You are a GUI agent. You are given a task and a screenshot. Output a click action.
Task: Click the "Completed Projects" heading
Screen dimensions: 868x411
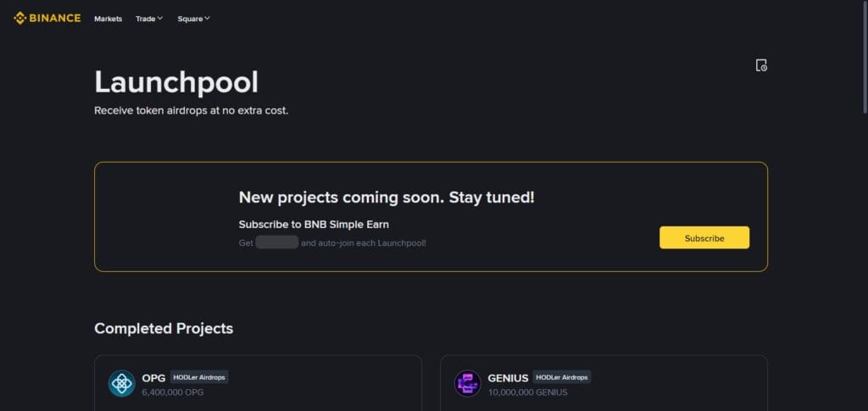pyautogui.click(x=164, y=329)
